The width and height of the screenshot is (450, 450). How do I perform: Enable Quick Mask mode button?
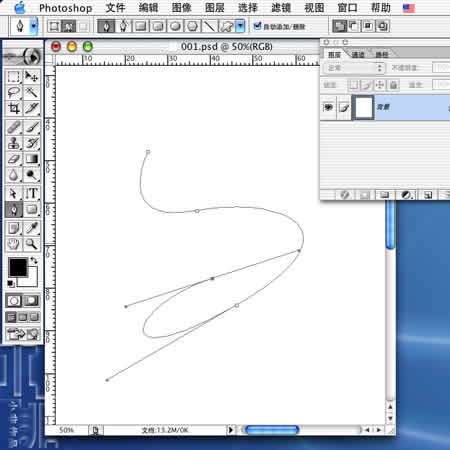pos(31,301)
